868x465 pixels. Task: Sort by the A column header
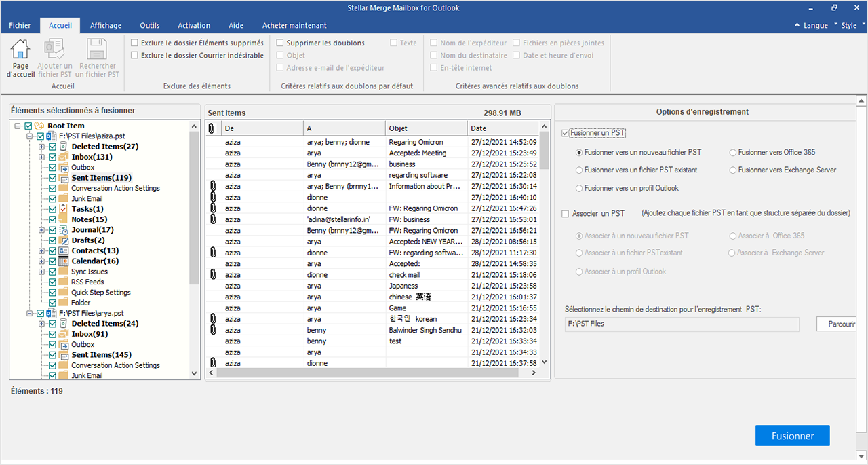344,128
